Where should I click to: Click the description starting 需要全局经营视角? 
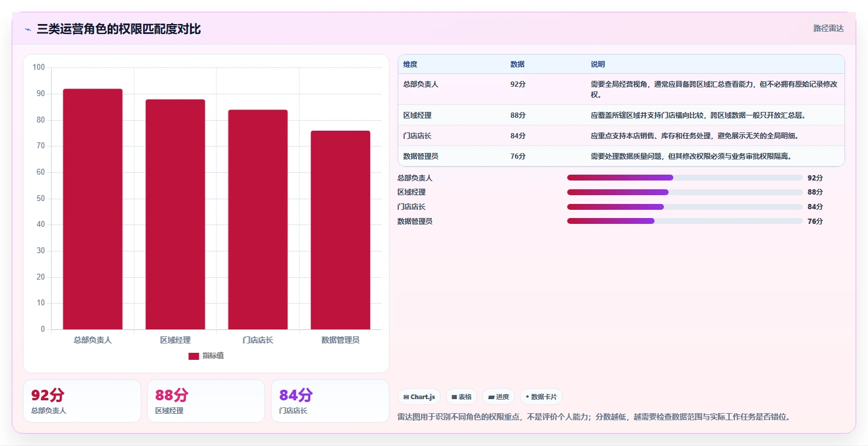[714, 89]
